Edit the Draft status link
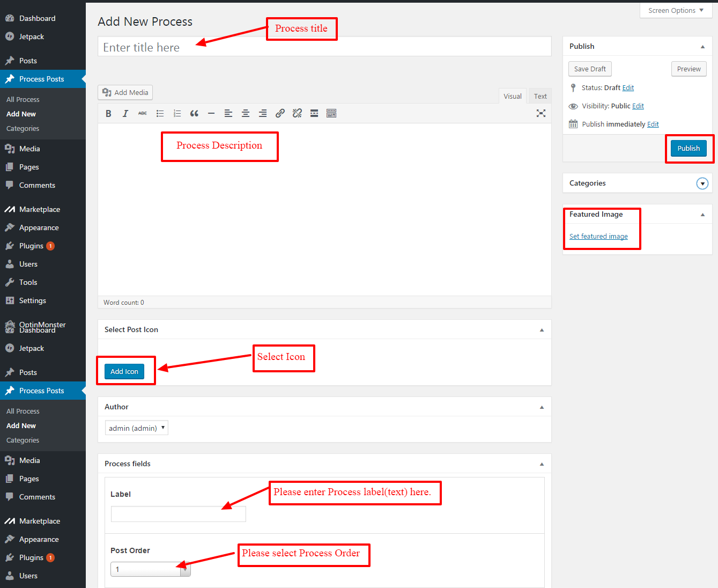Screen dimensions: 718x588 pos(628,88)
